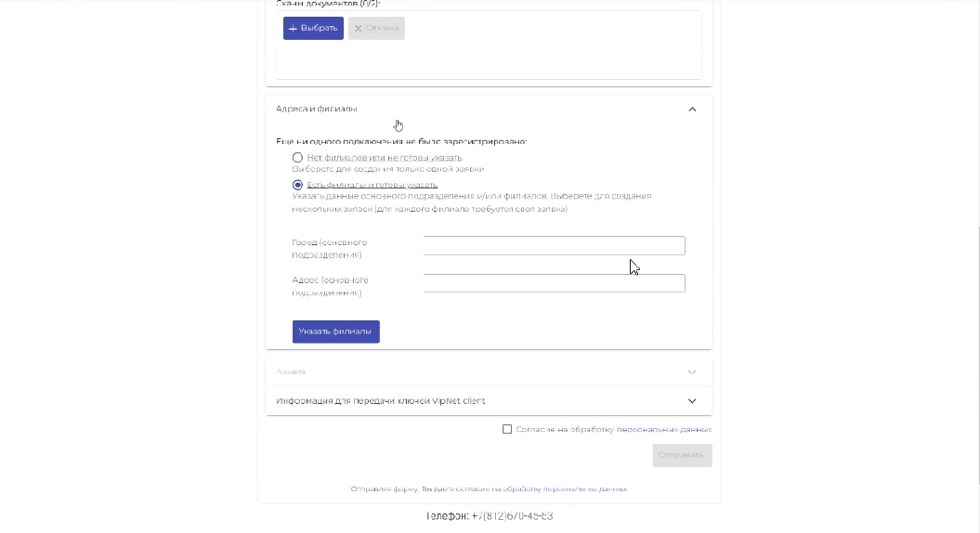Select radio 'Нет филиалов или не готовы указать'

(297, 158)
